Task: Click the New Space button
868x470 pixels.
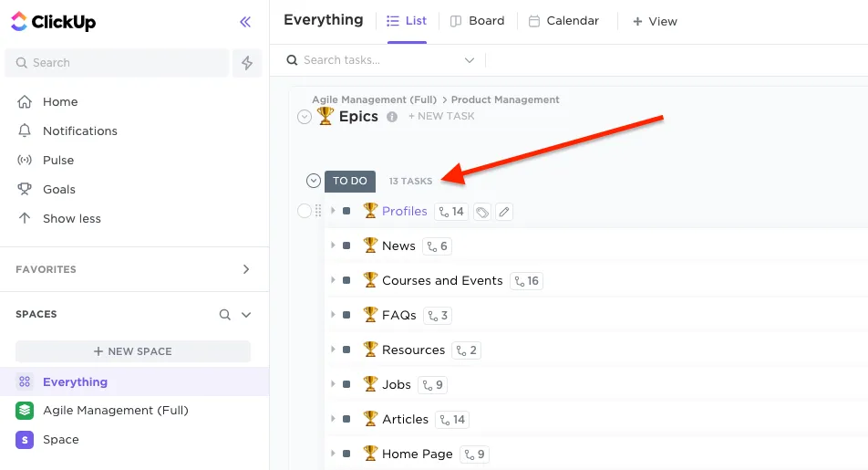Action: [133, 351]
